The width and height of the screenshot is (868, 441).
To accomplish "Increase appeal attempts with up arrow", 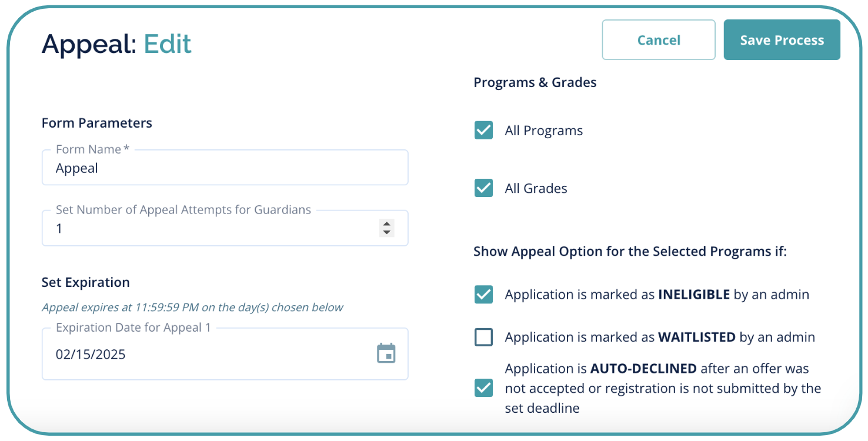I will tap(386, 223).
